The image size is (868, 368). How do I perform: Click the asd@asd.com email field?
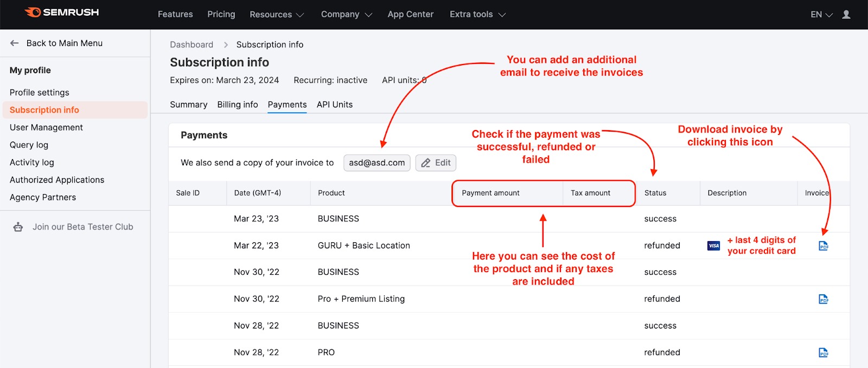tap(377, 163)
